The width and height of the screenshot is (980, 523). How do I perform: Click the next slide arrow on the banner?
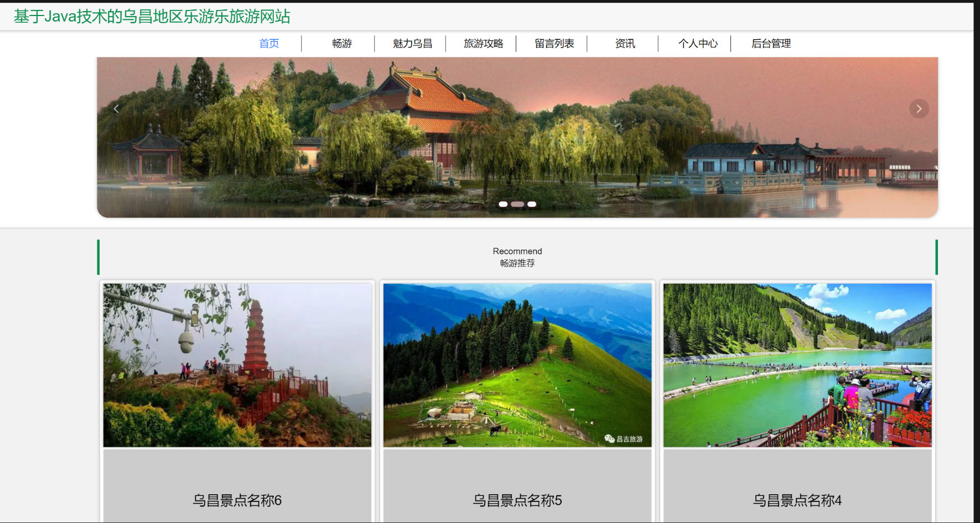pyautogui.click(x=919, y=109)
